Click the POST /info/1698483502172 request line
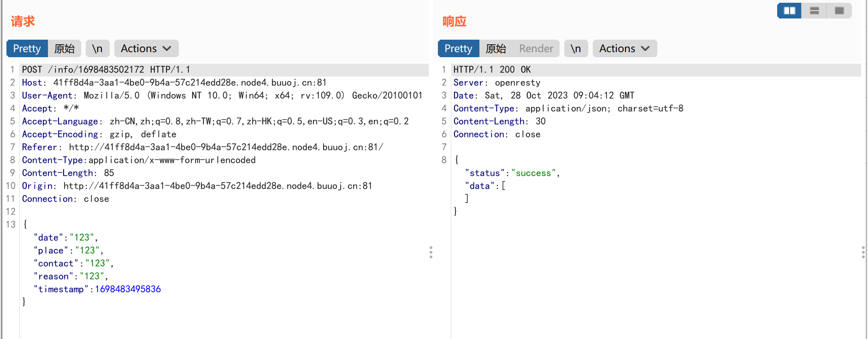This screenshot has height=339, width=868. coord(106,70)
